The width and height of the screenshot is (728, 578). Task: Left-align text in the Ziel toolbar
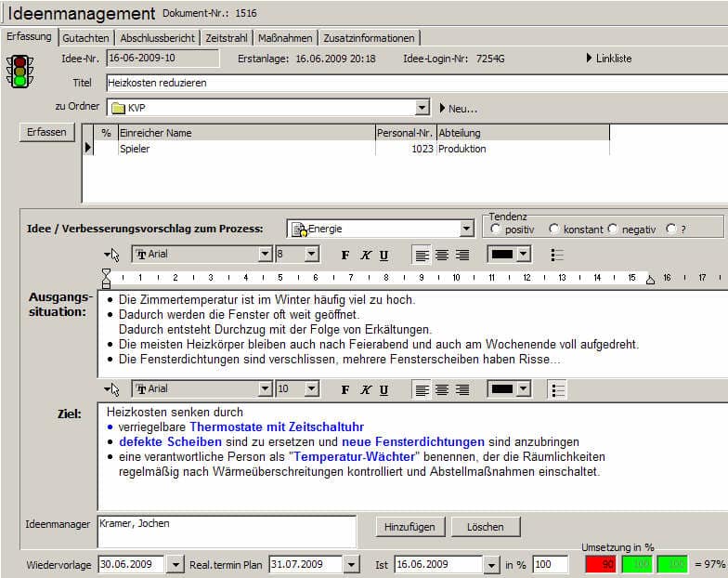pos(422,390)
